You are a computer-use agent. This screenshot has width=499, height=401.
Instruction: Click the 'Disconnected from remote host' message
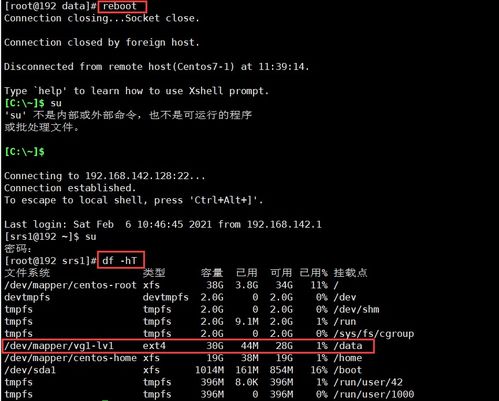[157, 67]
